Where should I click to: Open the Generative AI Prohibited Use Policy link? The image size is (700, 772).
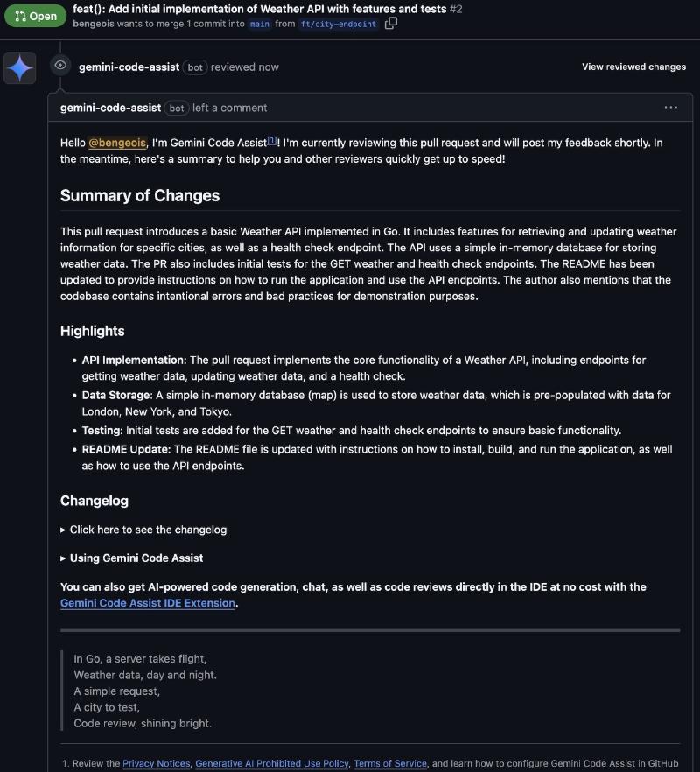pos(271,763)
